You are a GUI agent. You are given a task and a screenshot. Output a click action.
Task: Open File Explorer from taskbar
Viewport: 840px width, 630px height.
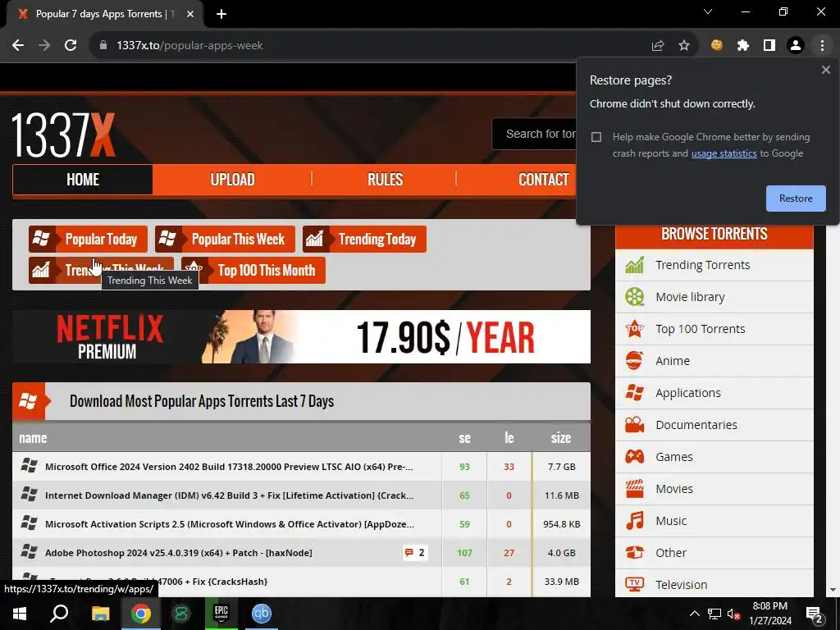[x=100, y=614]
